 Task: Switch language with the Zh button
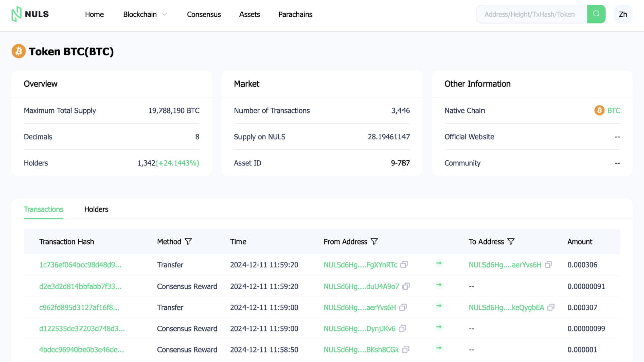click(x=623, y=14)
